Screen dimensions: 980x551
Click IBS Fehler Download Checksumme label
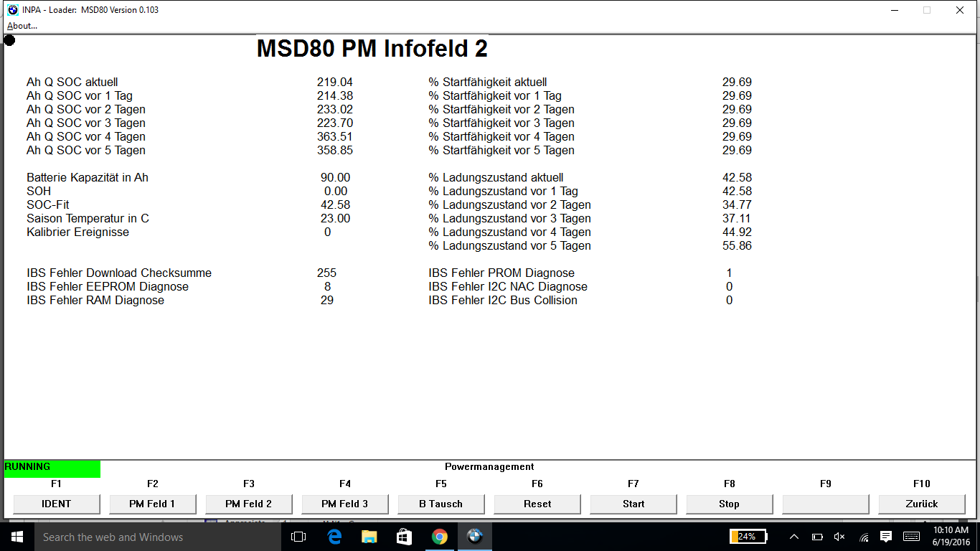[x=119, y=273]
